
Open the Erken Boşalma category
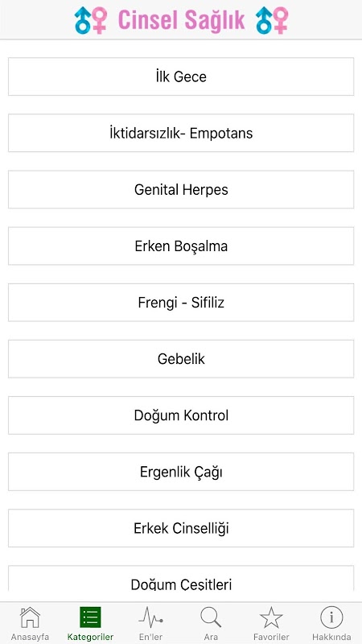click(x=181, y=246)
